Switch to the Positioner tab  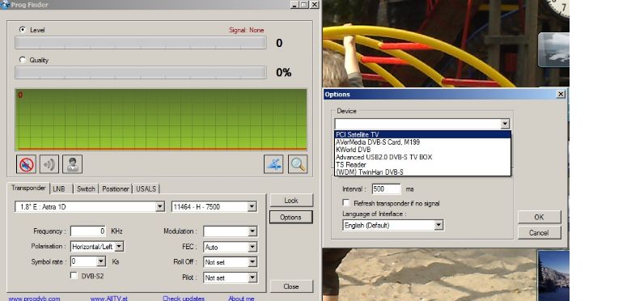coord(116,189)
